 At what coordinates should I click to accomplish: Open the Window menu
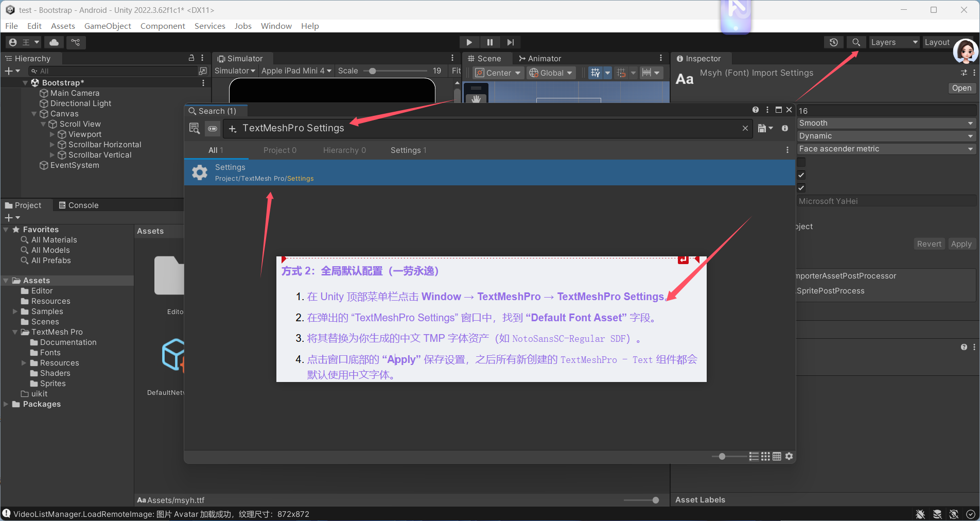pos(276,26)
